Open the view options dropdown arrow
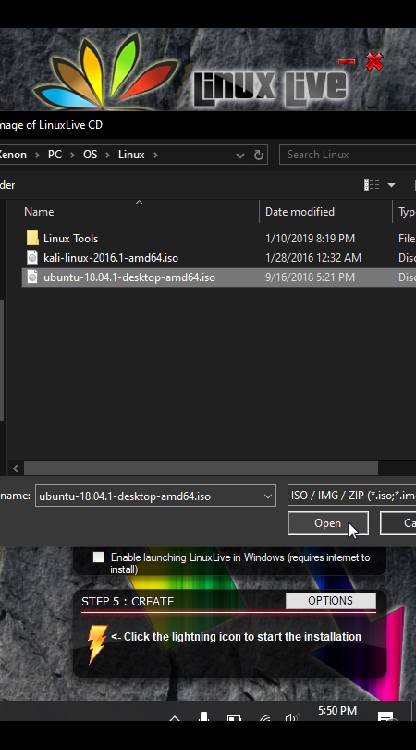 point(391,185)
